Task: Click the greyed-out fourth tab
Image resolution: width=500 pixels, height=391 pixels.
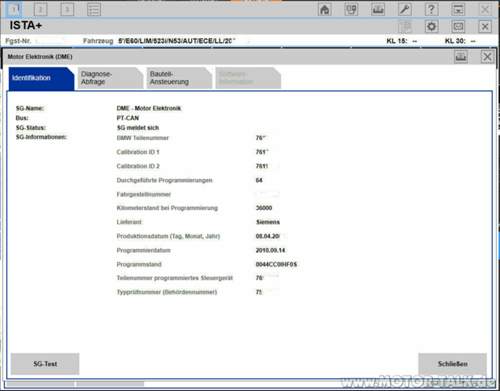Action: [x=248, y=78]
